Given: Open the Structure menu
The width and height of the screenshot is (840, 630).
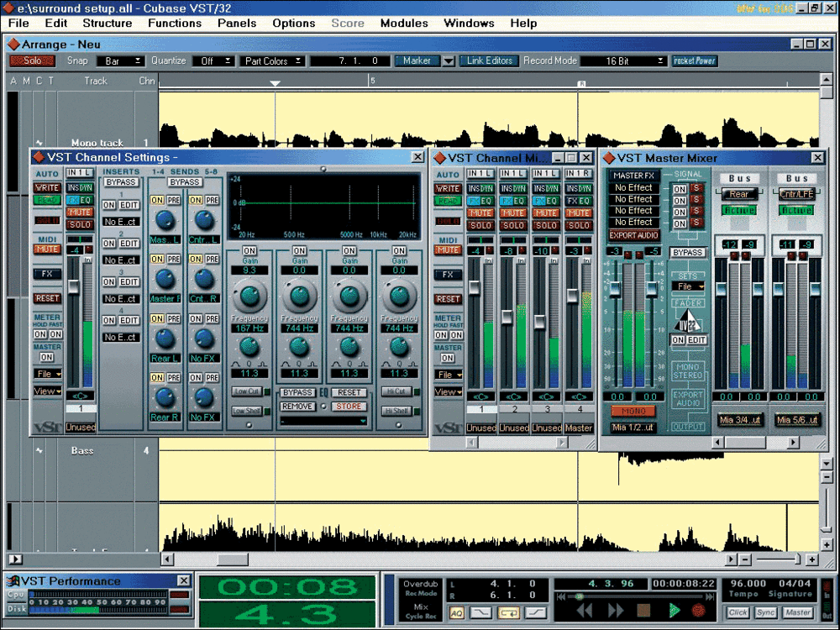Looking at the screenshot, I should [x=107, y=23].
